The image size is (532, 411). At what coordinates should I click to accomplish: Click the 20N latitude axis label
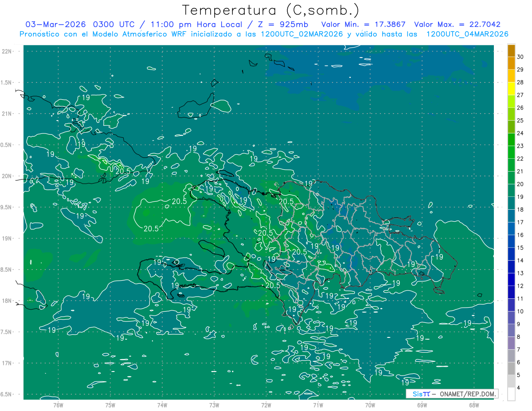8,176
